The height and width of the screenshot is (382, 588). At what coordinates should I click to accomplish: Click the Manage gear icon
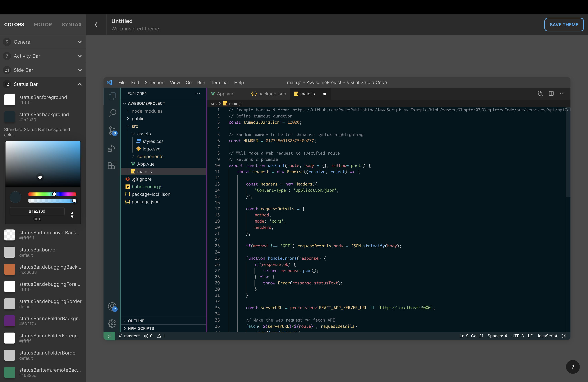[x=112, y=323]
